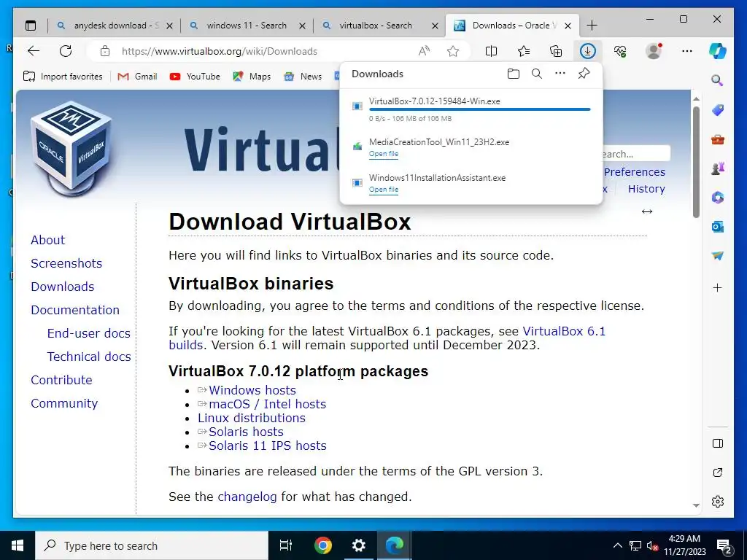
Task: Toggle the sidebar panel layout icon
Action: click(x=718, y=443)
